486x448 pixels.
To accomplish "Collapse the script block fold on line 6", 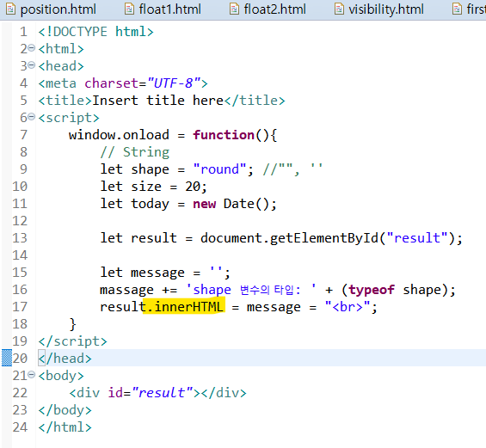I will click(31, 116).
